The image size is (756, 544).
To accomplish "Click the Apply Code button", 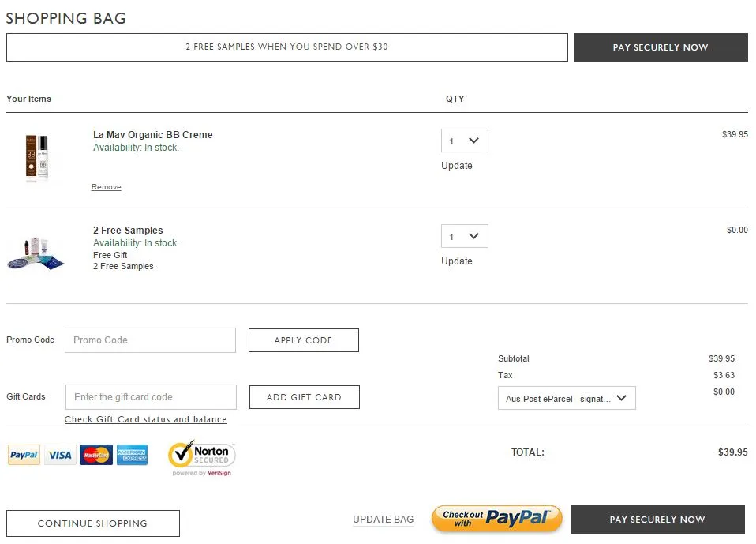I will [x=303, y=340].
